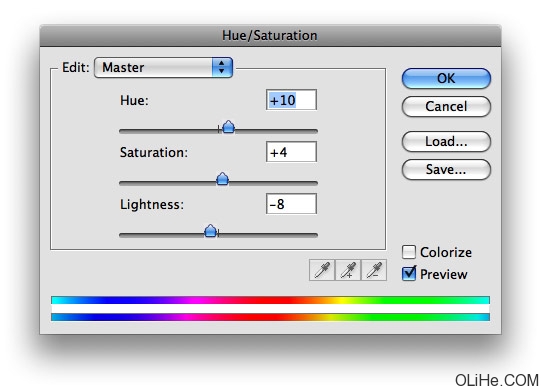Click Save... to store settings
The height and width of the screenshot is (389, 541).
tap(446, 169)
